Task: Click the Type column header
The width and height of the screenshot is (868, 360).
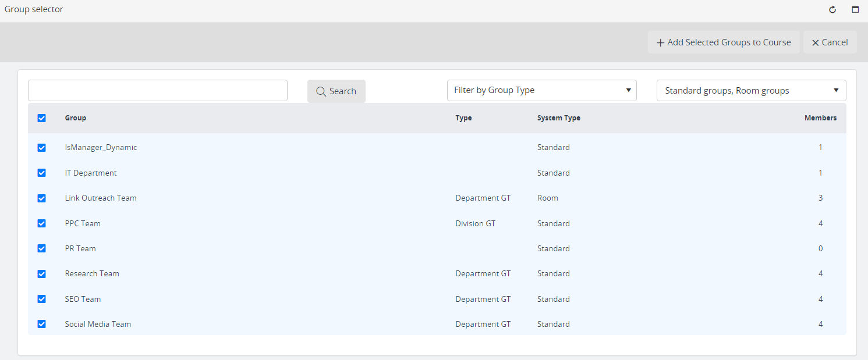Action: (x=464, y=118)
